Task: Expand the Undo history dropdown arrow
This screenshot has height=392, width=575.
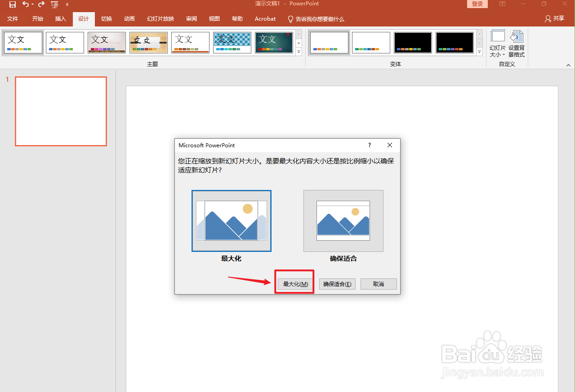Action: (x=32, y=4)
